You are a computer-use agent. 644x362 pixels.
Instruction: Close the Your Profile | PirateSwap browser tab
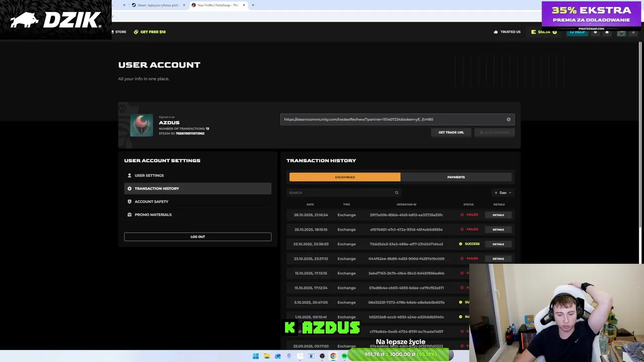[244, 5]
